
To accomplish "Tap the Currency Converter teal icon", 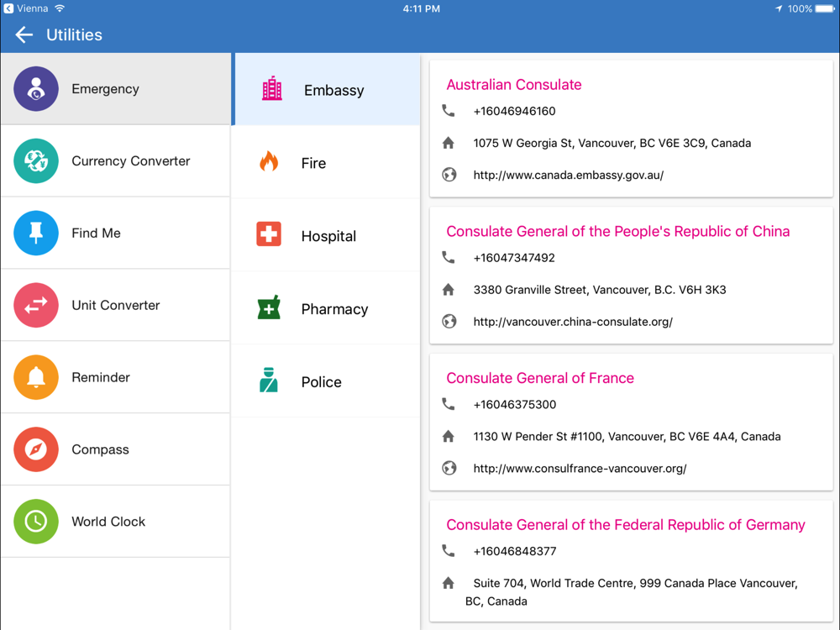I will tap(36, 160).
